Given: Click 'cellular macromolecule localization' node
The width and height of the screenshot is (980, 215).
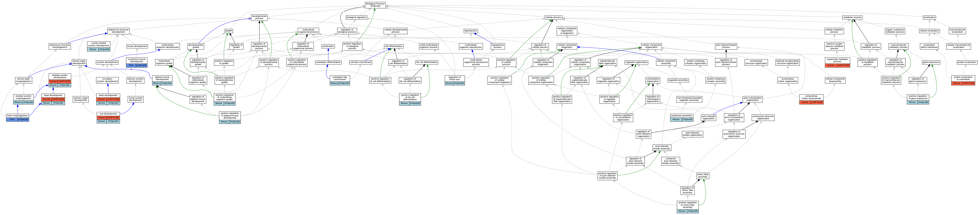Looking at the screenshot, I should (958, 46).
